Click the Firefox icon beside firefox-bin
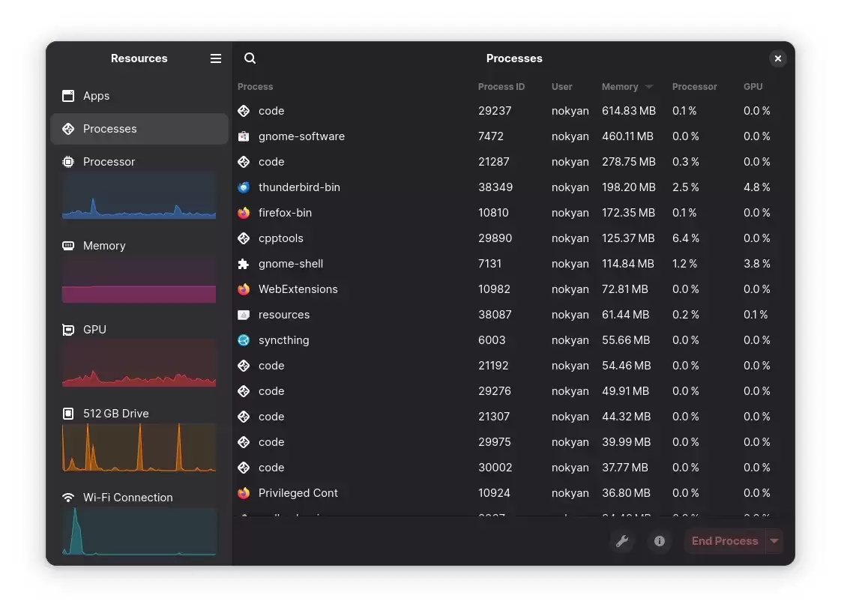 tap(243, 213)
